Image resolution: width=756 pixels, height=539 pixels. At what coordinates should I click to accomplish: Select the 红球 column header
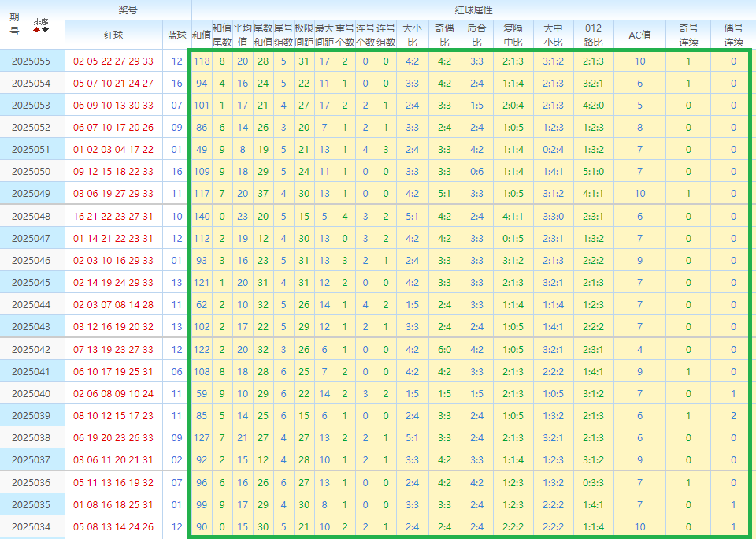coord(113,35)
